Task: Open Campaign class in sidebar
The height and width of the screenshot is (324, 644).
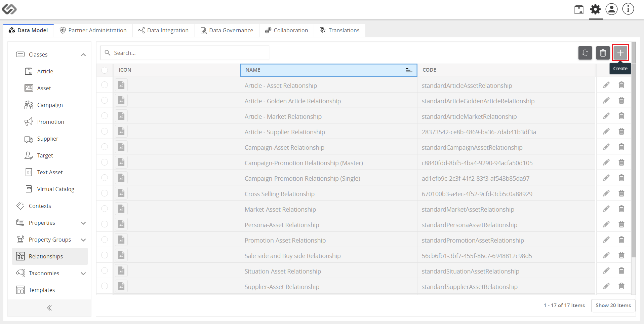Action: [x=50, y=105]
